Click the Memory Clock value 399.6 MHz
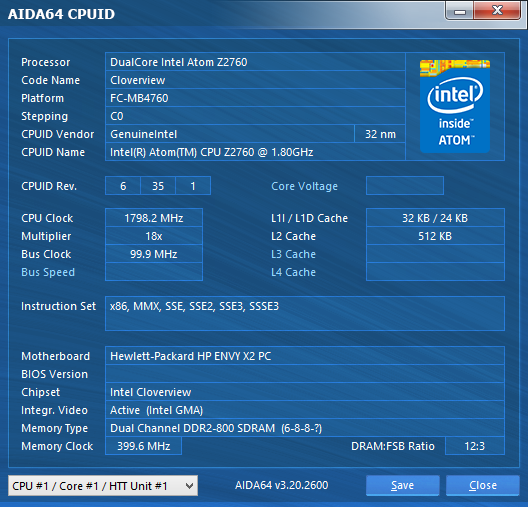The image size is (528, 507). point(143,446)
